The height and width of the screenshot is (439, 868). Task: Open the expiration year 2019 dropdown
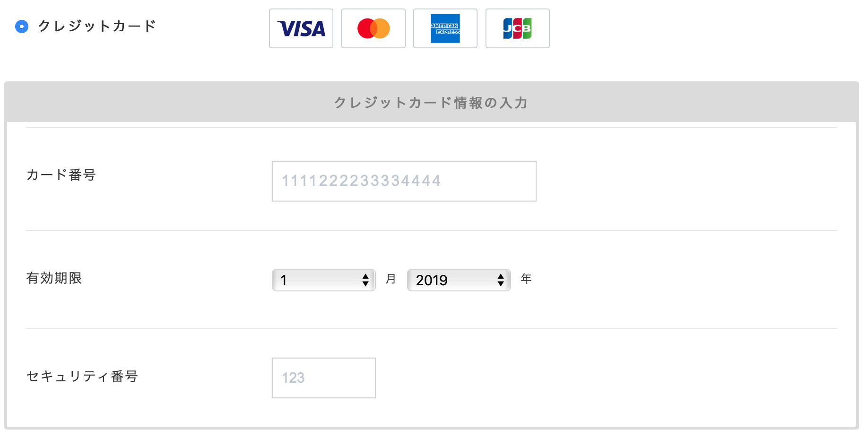(x=459, y=280)
